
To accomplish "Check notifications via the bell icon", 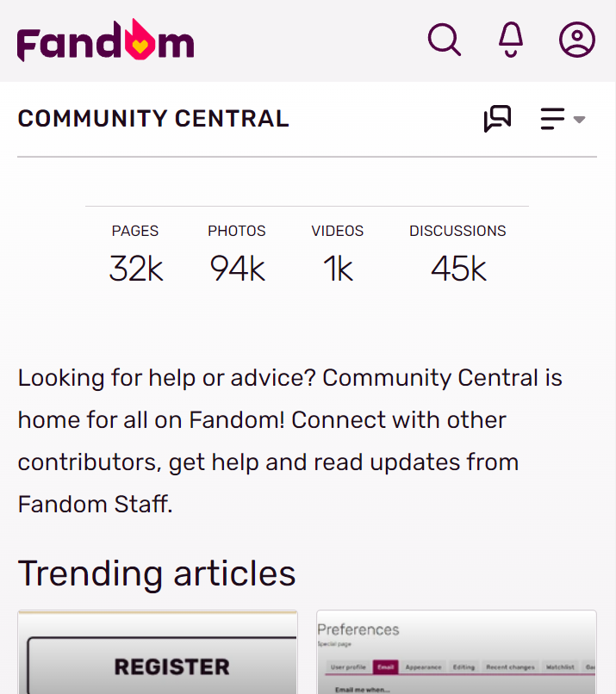I will pos(511,40).
